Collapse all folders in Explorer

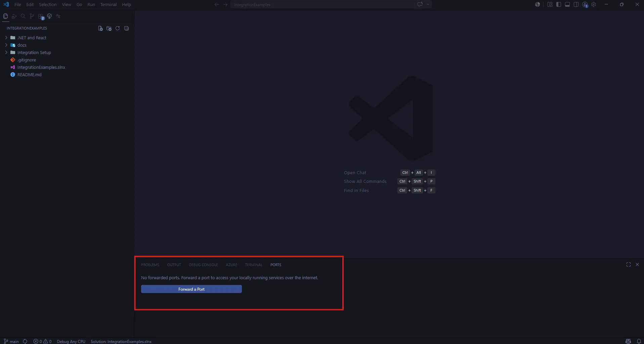click(x=126, y=29)
